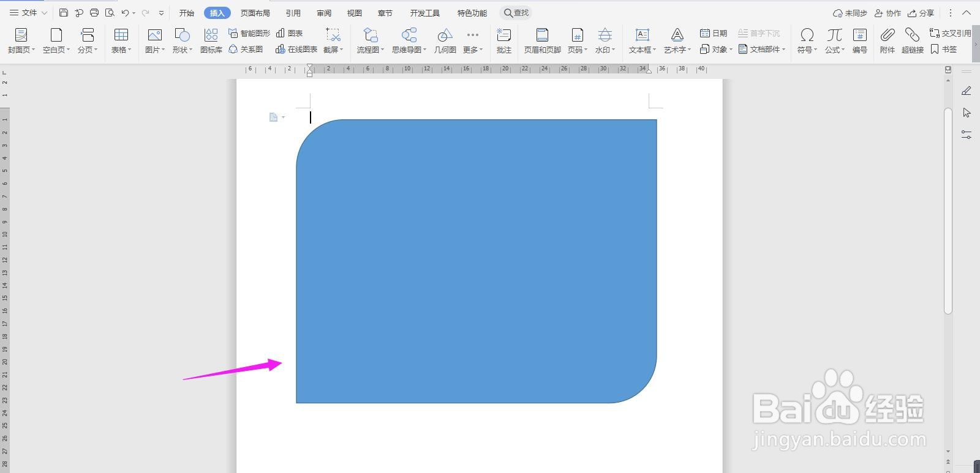
Task: Insert numbering (编号)
Action: click(x=860, y=41)
